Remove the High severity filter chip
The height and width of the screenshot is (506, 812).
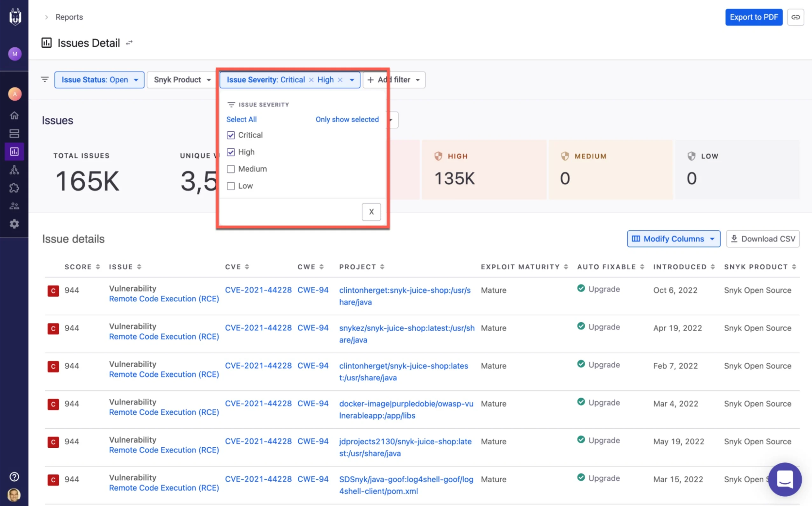click(340, 80)
